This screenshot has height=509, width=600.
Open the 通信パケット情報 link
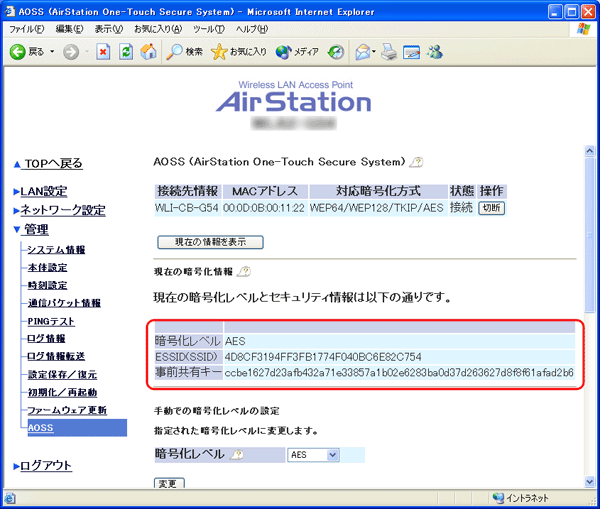click(64, 303)
